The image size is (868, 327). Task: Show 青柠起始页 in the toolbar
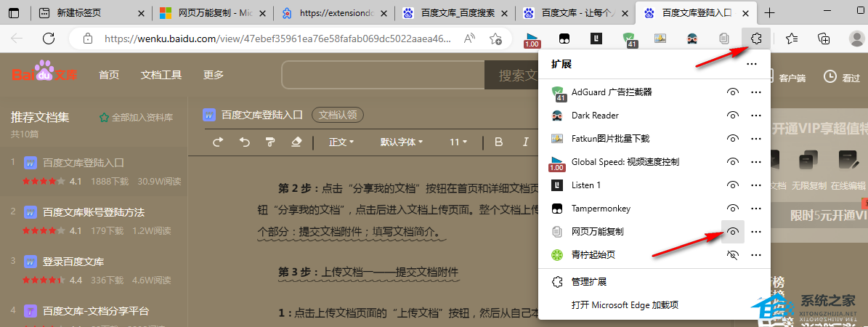[733, 255]
